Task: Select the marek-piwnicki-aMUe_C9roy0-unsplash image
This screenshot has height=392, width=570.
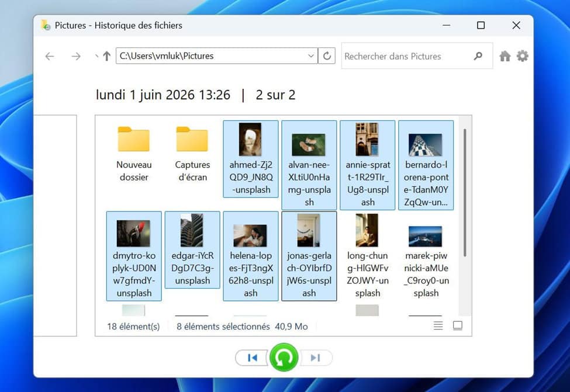Action: [426, 256]
